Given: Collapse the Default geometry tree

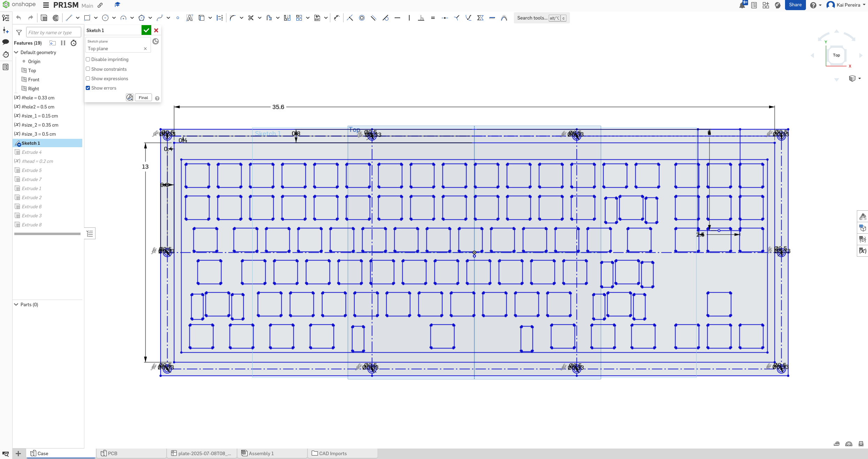Looking at the screenshot, I should coord(16,52).
